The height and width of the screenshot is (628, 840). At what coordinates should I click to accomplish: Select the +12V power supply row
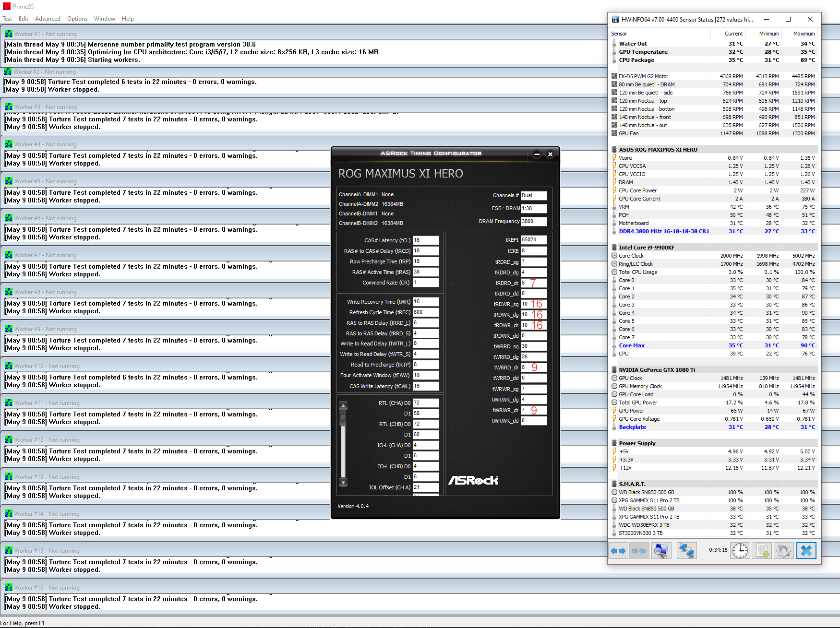714,468
